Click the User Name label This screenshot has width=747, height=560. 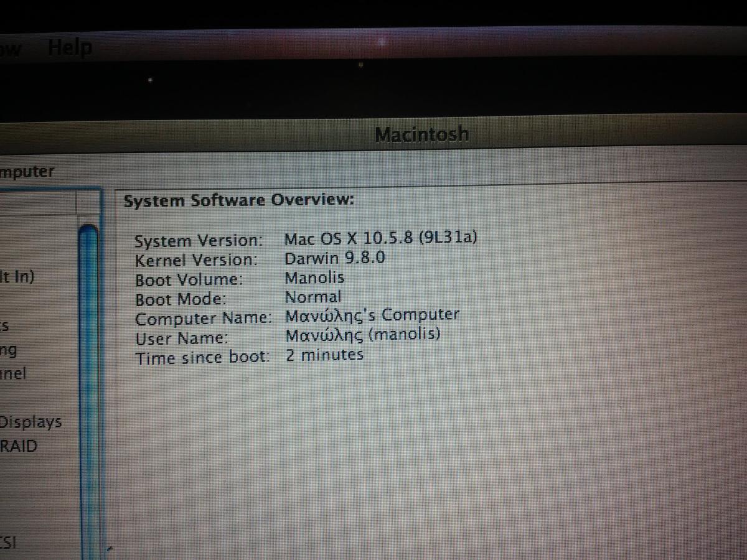click(x=182, y=338)
